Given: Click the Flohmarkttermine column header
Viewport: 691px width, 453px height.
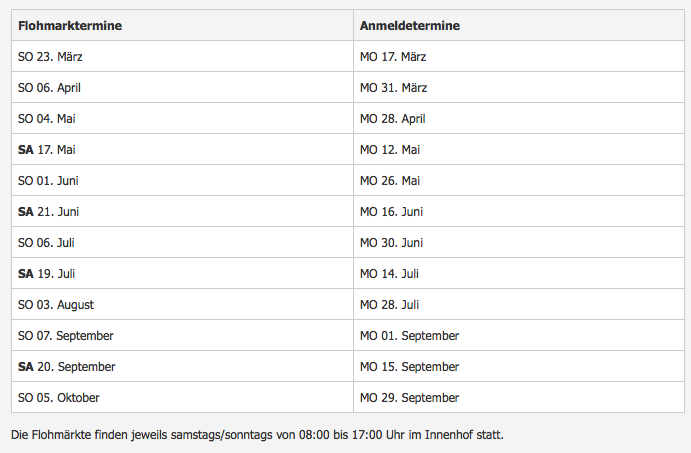Looking at the screenshot, I should (x=70, y=25).
